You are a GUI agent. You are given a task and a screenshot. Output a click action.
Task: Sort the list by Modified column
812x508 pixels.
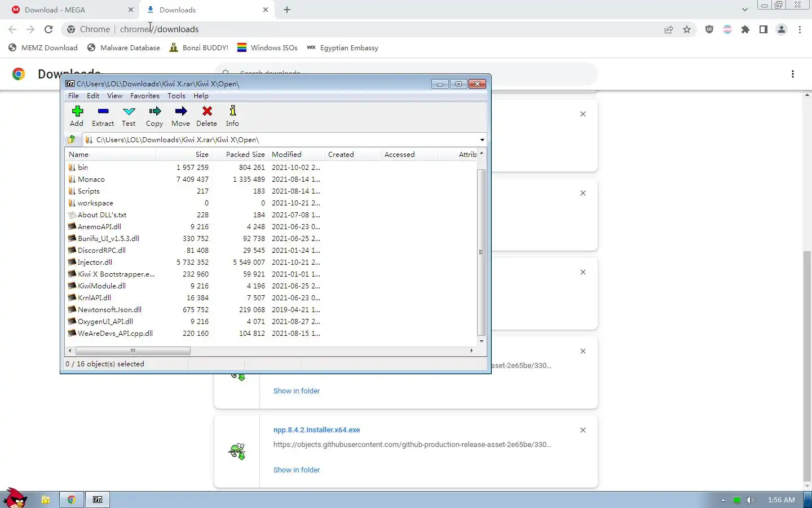[x=297, y=154]
